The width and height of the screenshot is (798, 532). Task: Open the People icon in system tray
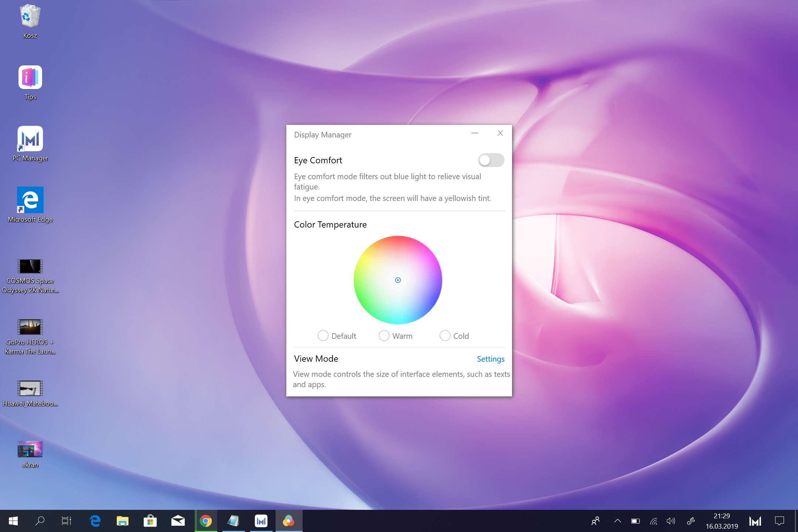click(596, 521)
